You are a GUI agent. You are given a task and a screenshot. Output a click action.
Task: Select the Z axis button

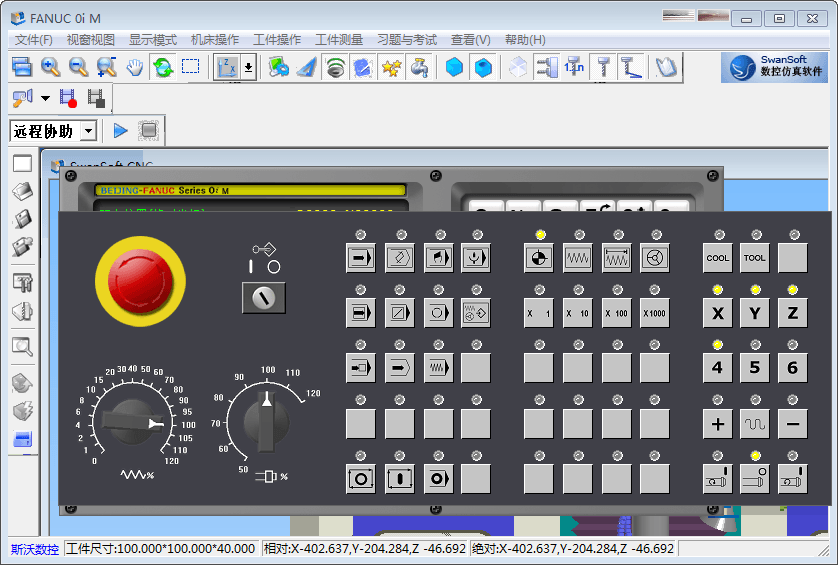tap(793, 313)
